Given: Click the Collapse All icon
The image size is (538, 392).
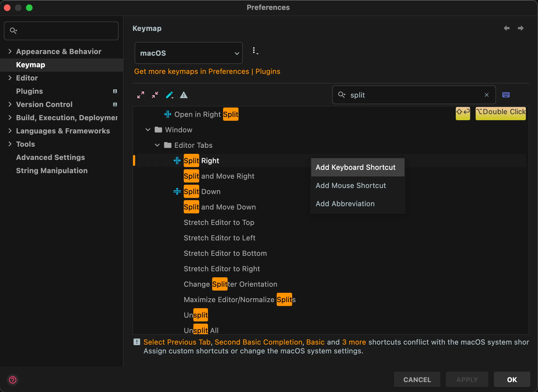Looking at the screenshot, I should coord(155,95).
